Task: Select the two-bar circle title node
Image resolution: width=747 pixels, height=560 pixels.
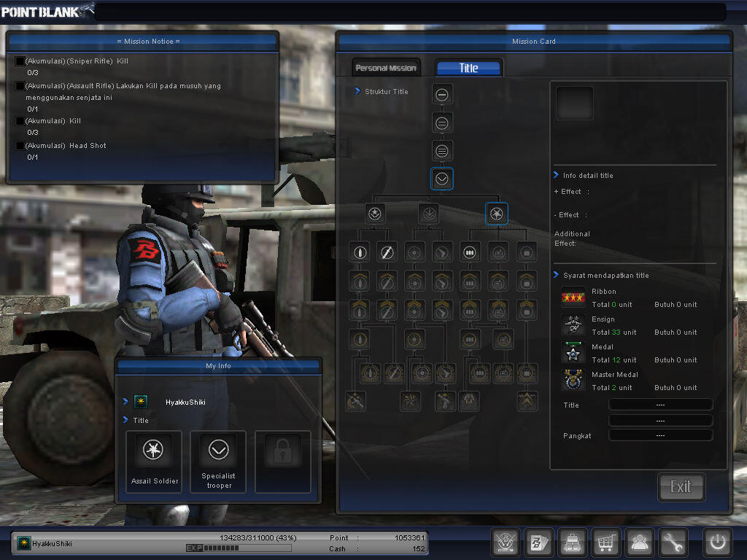Action: tap(441, 123)
